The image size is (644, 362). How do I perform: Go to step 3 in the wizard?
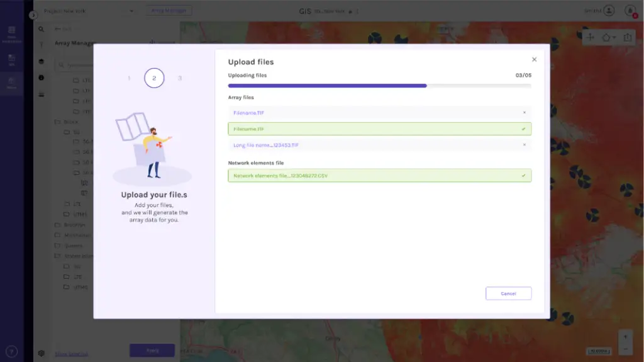coord(180,78)
